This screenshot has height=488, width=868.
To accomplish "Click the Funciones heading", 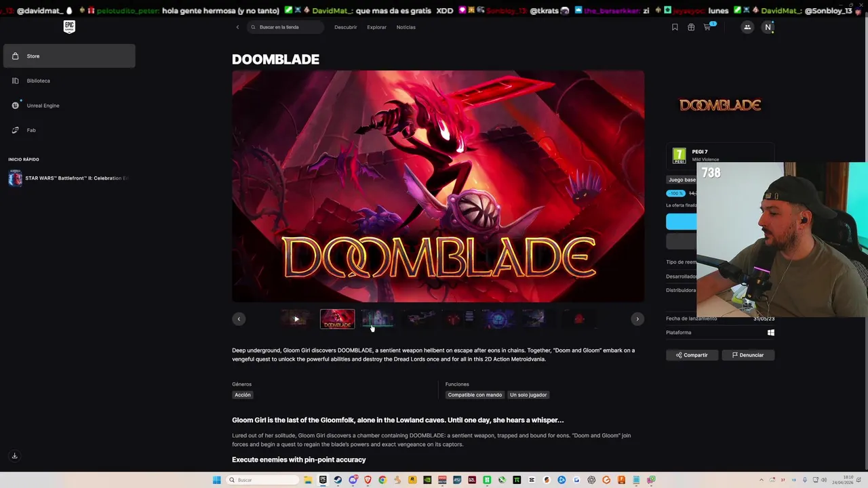I will (457, 384).
